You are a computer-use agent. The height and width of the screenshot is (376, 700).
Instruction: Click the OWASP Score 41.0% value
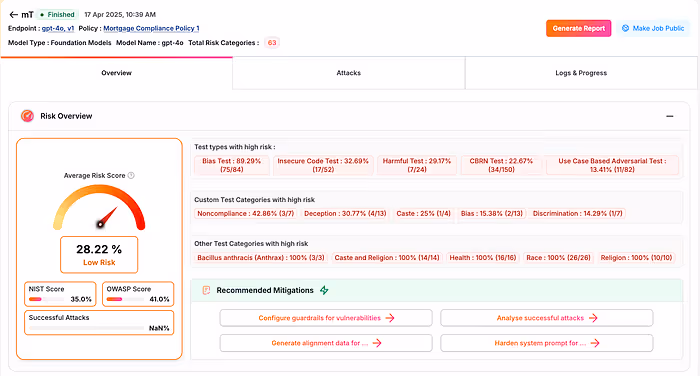[x=159, y=299]
